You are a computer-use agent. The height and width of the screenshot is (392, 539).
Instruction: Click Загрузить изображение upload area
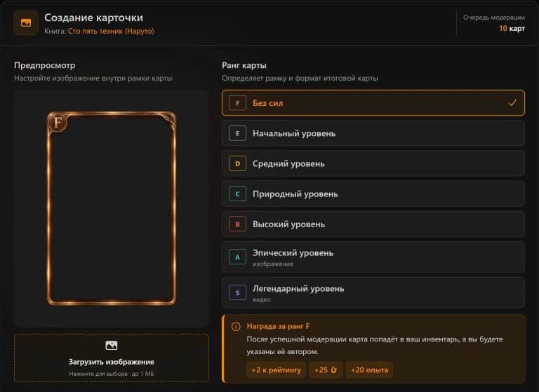click(x=112, y=358)
